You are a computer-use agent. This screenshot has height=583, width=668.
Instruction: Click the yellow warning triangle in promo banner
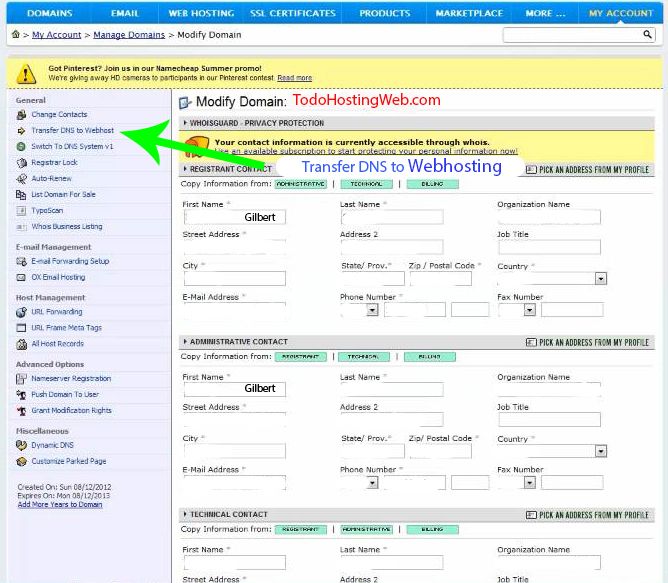pos(26,74)
